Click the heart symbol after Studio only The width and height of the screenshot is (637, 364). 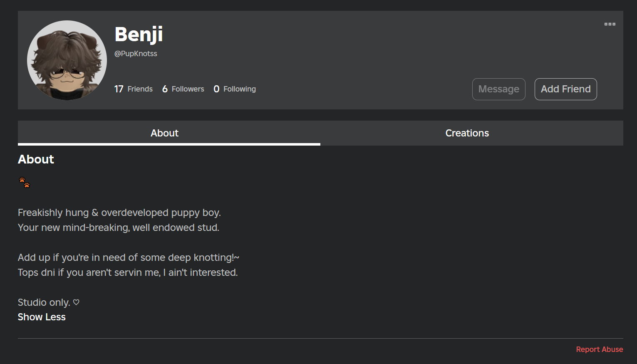[x=76, y=302]
